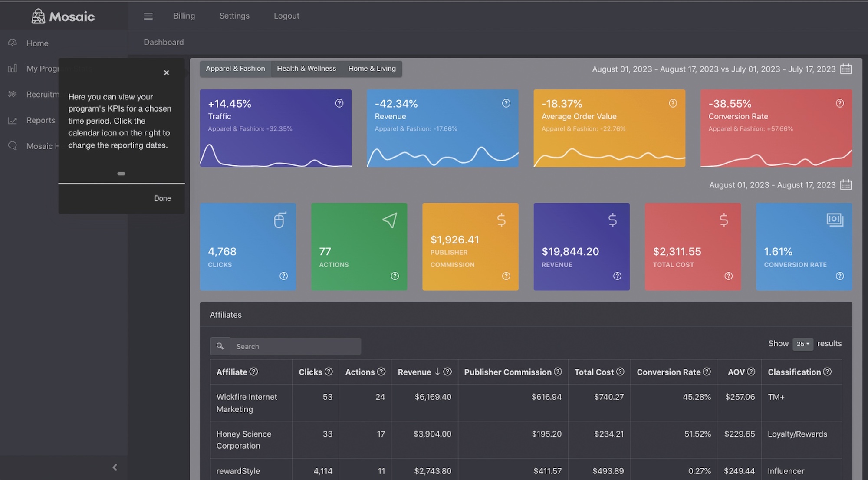The height and width of the screenshot is (480, 868).
Task: Click the magnifier icon in the Affiliates panel
Action: point(220,346)
